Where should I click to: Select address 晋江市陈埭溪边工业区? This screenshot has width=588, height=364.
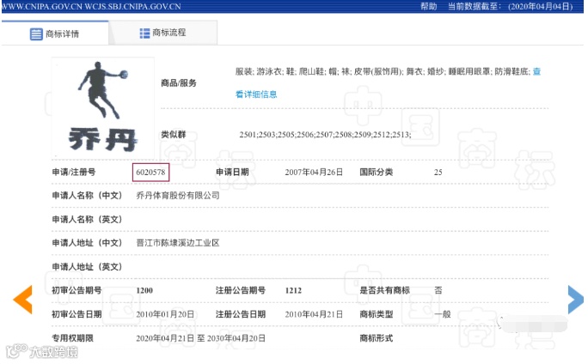click(178, 243)
